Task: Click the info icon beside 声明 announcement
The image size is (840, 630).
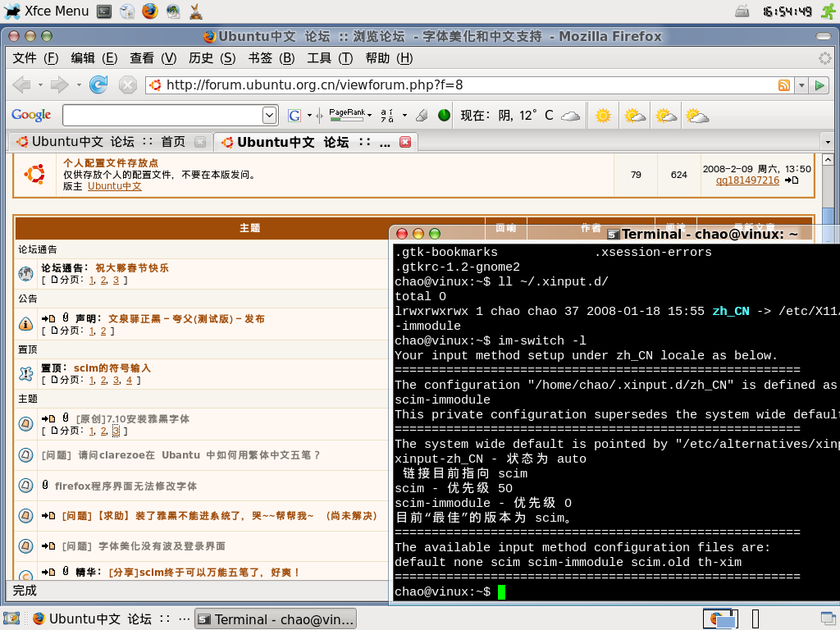Action: click(x=25, y=323)
